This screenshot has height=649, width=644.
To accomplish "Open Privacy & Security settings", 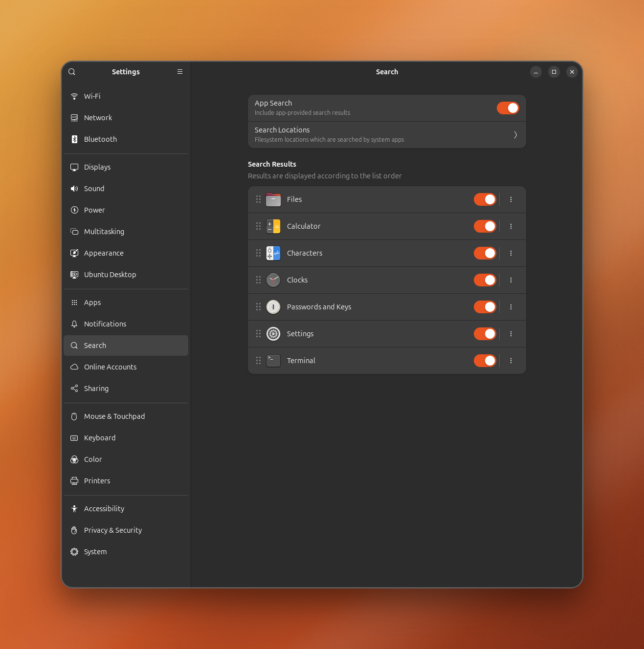I will click(x=126, y=530).
